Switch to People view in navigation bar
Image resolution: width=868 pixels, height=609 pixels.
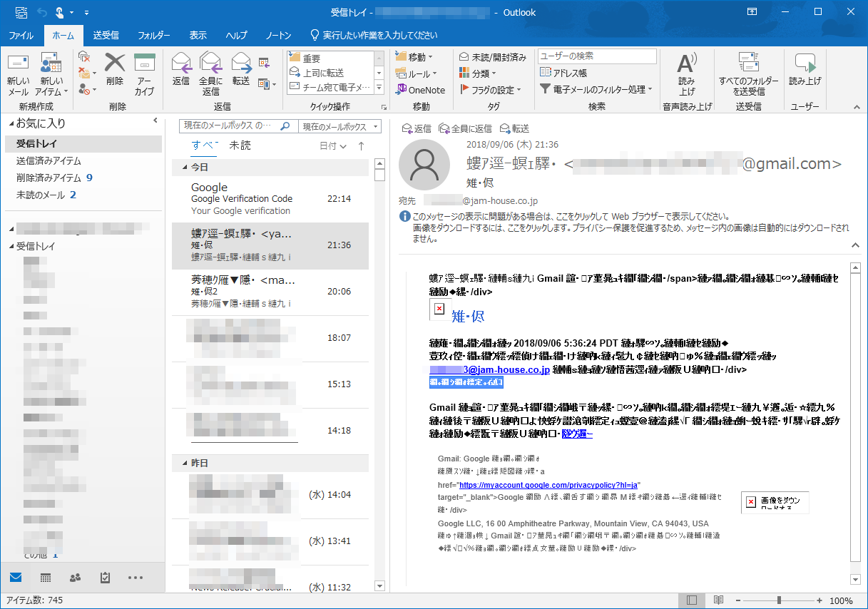point(76,578)
